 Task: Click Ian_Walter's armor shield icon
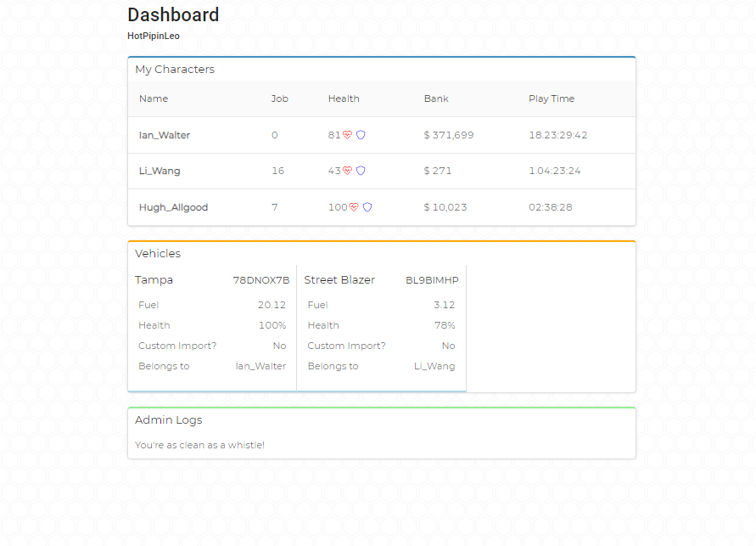[361, 135]
